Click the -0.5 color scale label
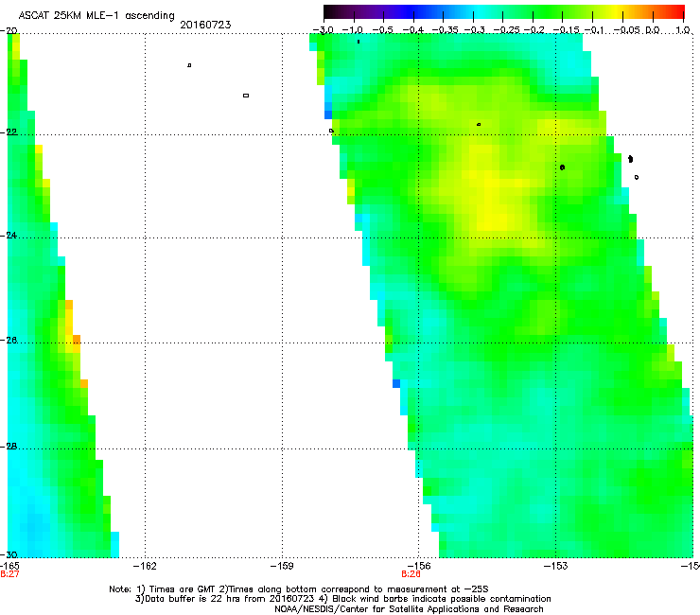This screenshot has width=700, height=615. [x=382, y=30]
